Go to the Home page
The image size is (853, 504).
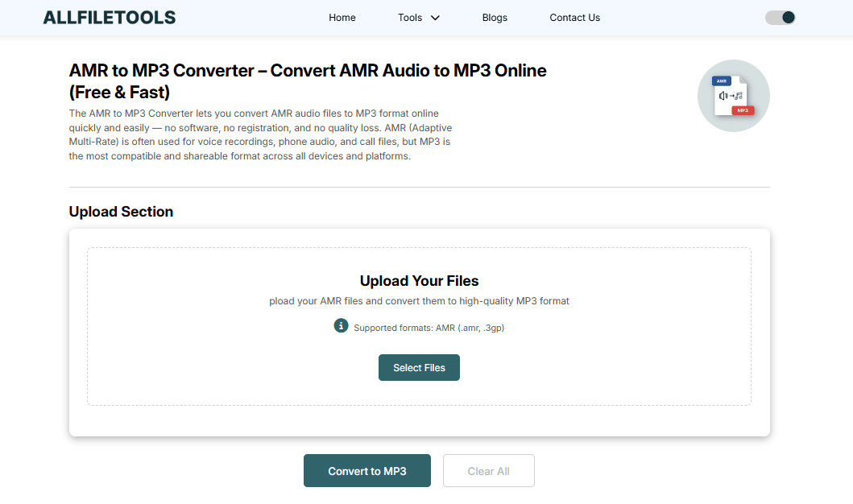(x=342, y=18)
